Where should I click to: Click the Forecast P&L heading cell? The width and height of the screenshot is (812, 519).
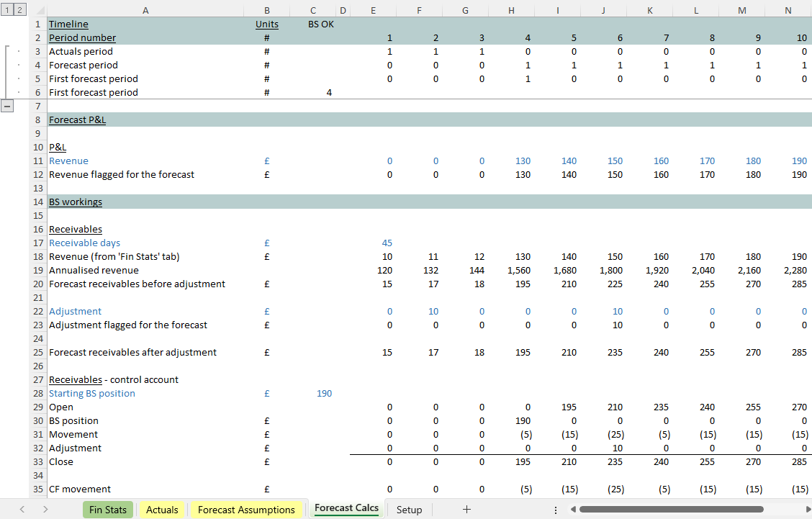(78, 120)
